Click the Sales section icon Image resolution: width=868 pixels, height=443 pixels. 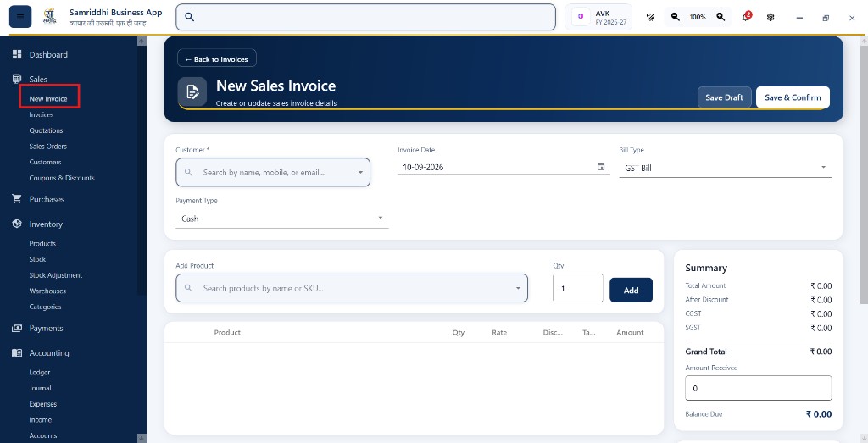(x=17, y=79)
